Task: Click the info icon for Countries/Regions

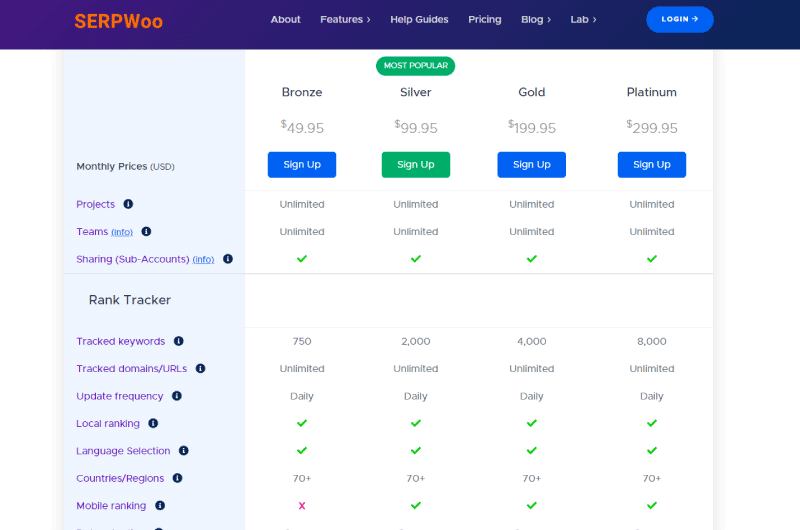Action: point(178,478)
